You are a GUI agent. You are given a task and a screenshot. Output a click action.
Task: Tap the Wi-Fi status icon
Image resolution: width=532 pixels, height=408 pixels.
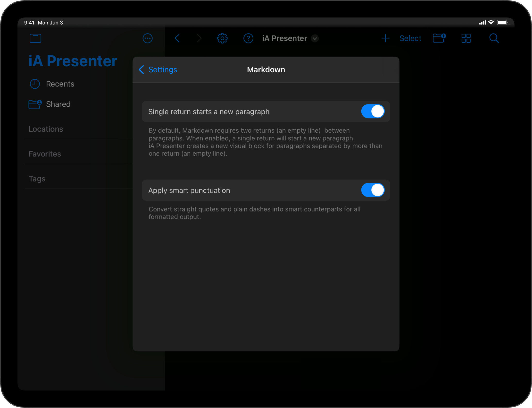pyautogui.click(x=491, y=22)
